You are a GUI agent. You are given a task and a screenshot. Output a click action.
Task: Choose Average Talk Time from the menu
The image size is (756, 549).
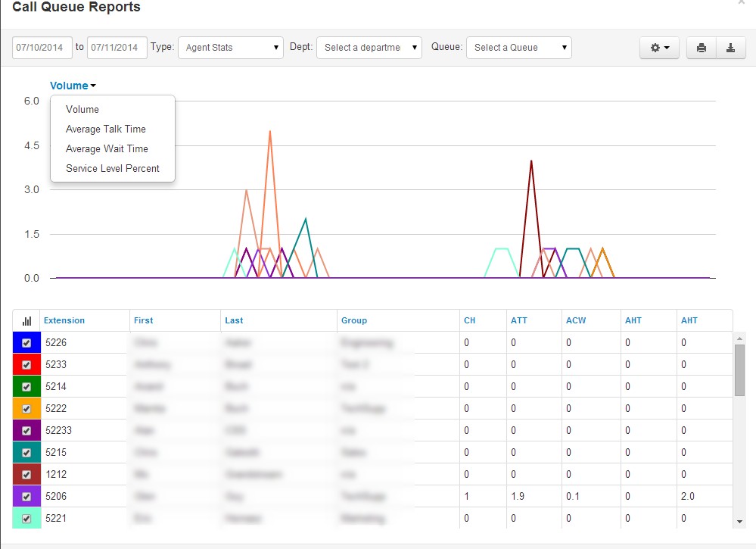pyautogui.click(x=106, y=129)
